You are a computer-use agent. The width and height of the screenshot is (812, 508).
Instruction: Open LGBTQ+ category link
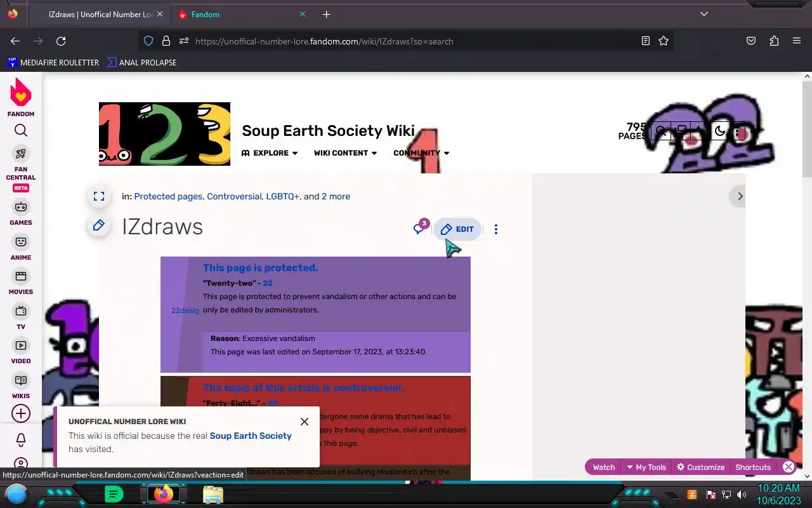pos(282,196)
